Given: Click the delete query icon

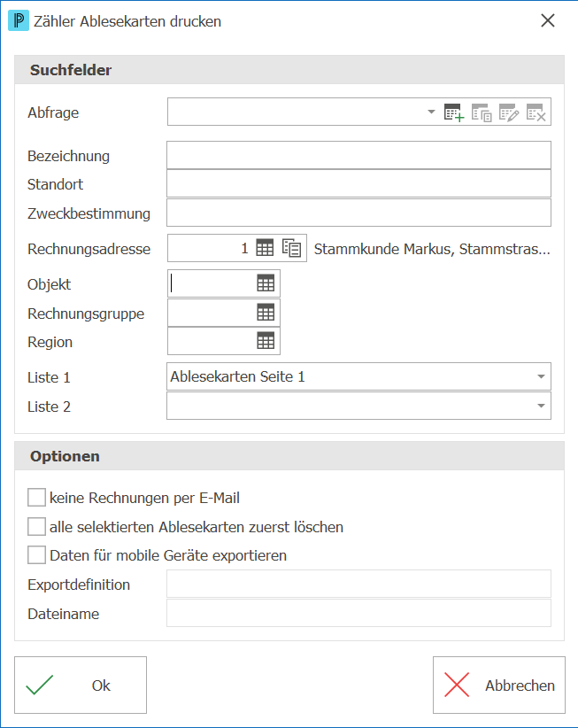Looking at the screenshot, I should pos(536,112).
